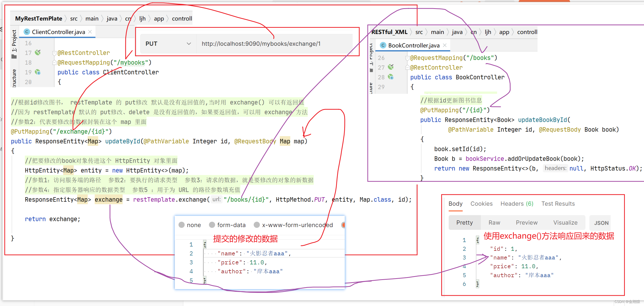Click MyRestTemPlate in the breadcrumb
Image resolution: width=644 pixels, height=306 pixels.
pyautogui.click(x=39, y=18)
